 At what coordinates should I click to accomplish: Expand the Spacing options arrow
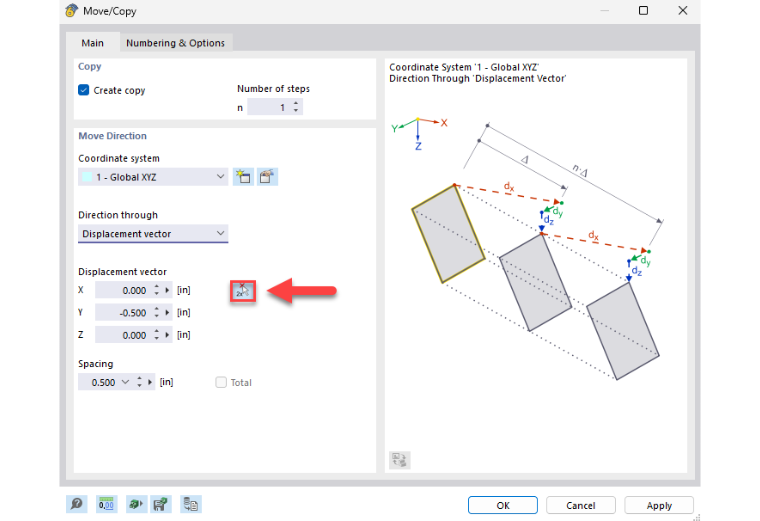click(x=150, y=382)
